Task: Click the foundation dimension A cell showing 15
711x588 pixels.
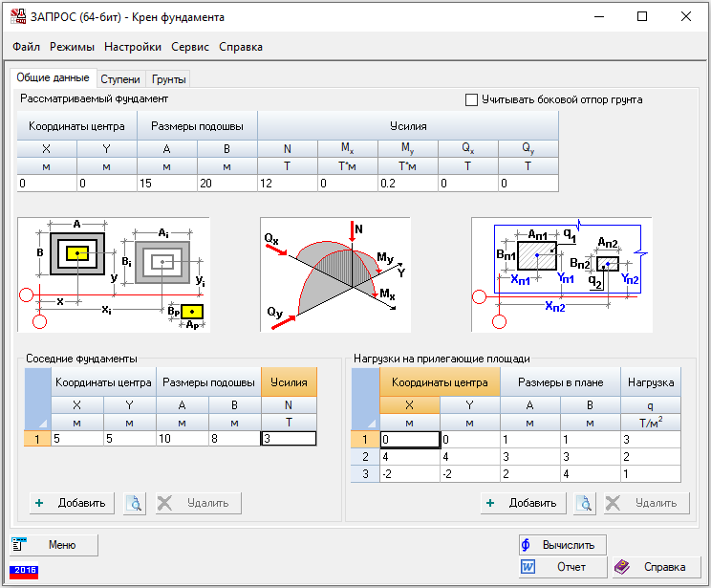Action: [166, 184]
